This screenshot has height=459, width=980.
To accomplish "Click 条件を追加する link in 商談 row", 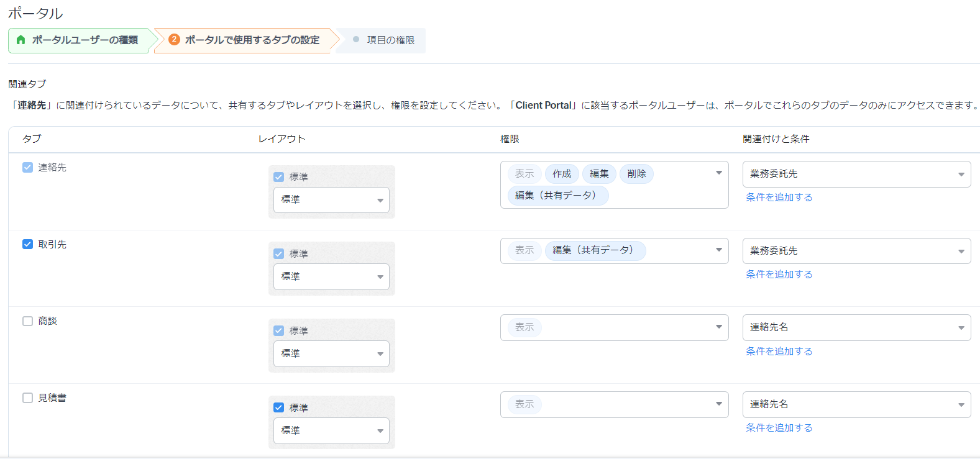I will click(779, 351).
